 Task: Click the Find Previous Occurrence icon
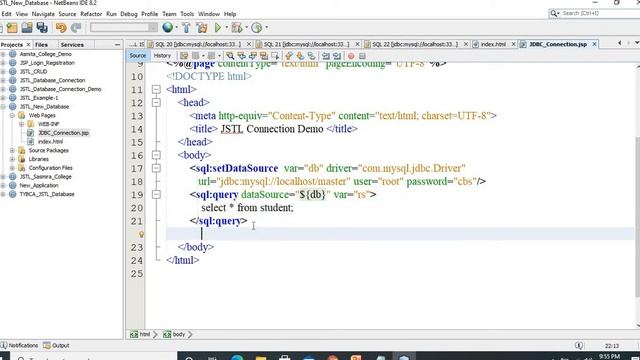tap(241, 56)
